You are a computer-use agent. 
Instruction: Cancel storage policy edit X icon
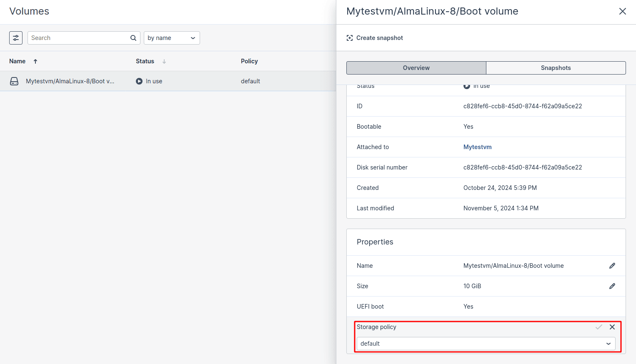tap(612, 327)
